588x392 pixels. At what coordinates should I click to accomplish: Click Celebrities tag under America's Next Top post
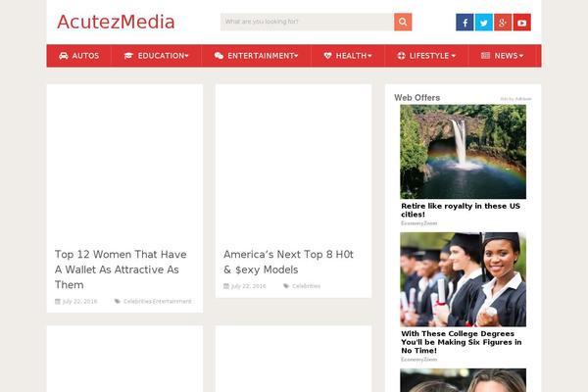click(x=306, y=286)
